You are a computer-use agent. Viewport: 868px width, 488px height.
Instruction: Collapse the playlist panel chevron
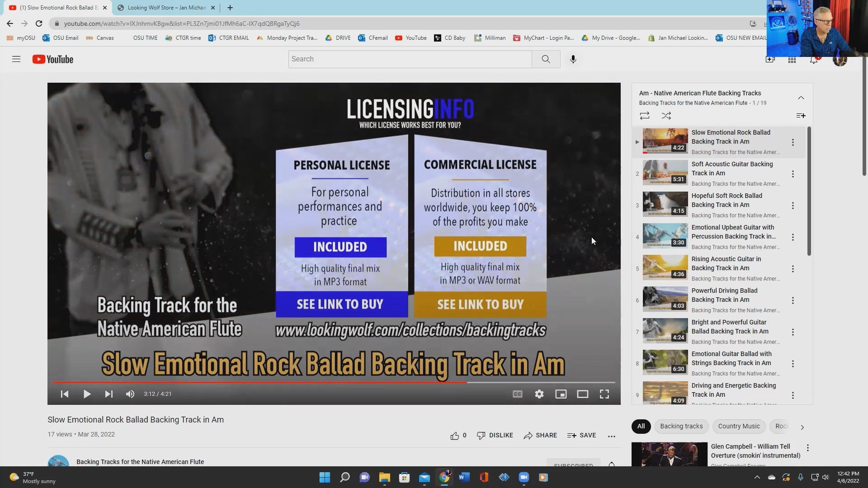[801, 98]
